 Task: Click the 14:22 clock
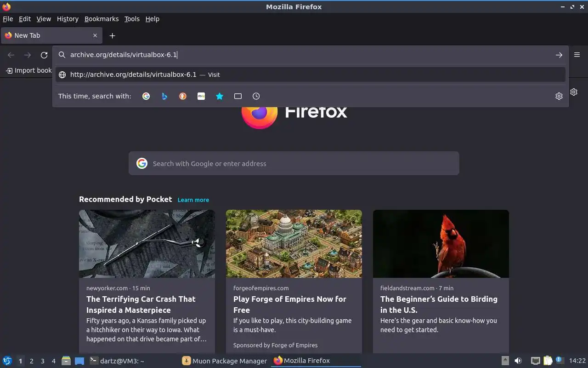(577, 361)
